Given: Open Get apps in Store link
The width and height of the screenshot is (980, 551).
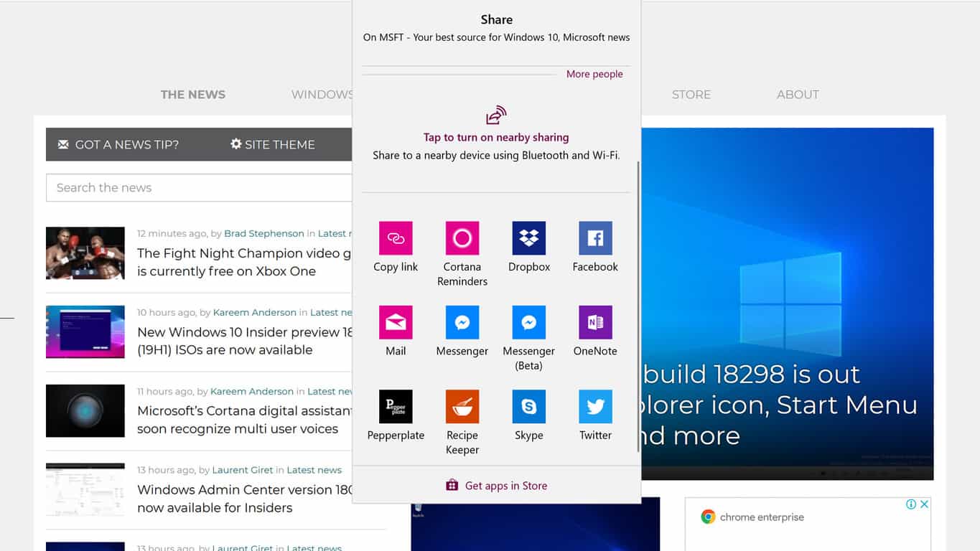Looking at the screenshot, I should (x=506, y=486).
